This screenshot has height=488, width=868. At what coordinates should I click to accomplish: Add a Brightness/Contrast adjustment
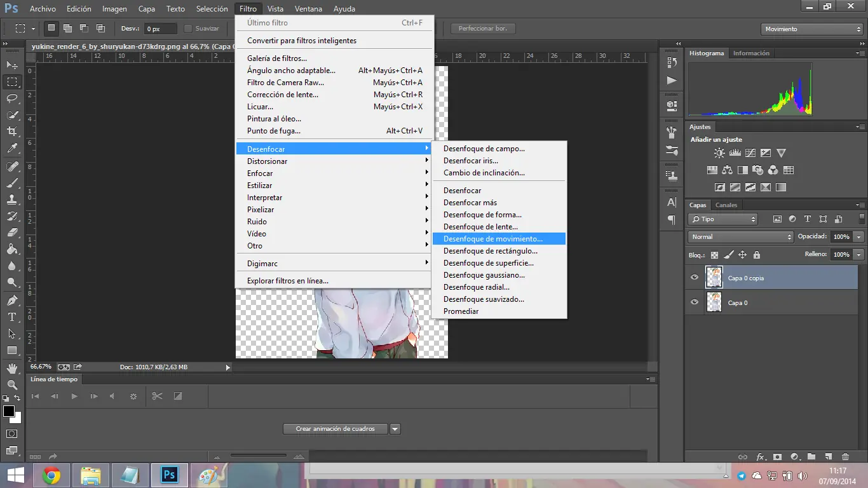tap(719, 153)
